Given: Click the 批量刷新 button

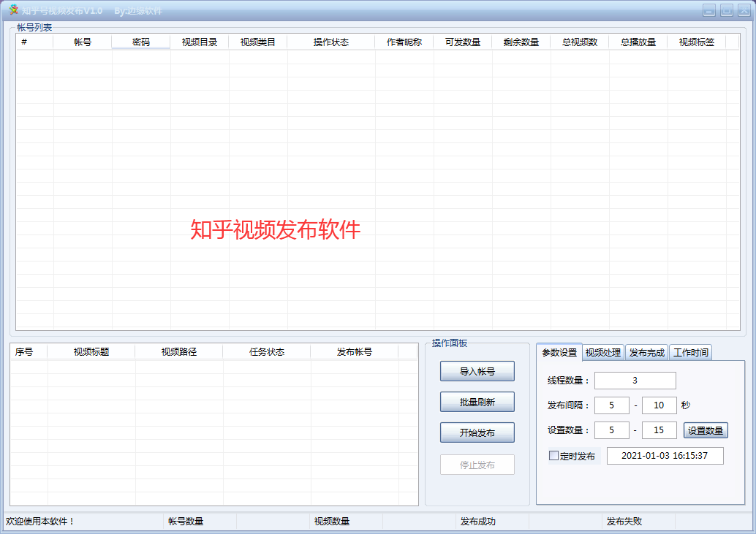Looking at the screenshot, I should click(x=477, y=402).
